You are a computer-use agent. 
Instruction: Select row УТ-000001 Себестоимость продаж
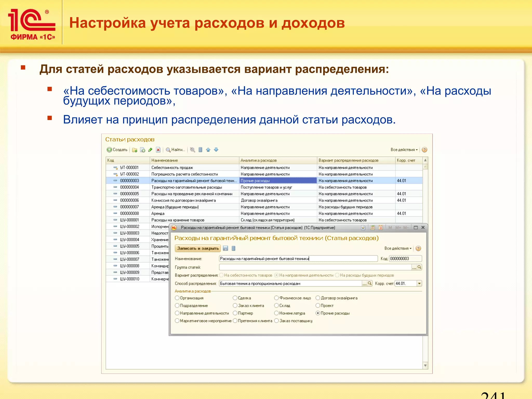point(264,168)
